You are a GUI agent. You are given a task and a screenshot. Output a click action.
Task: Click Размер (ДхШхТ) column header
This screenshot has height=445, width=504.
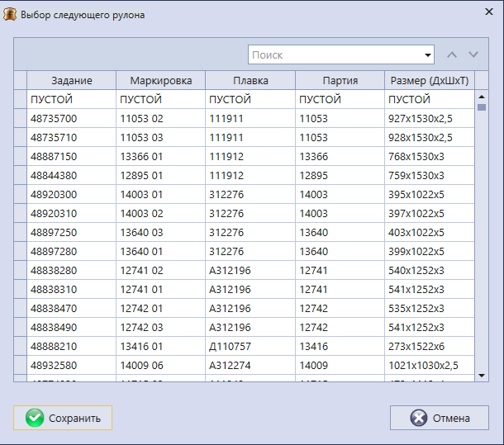pos(429,80)
